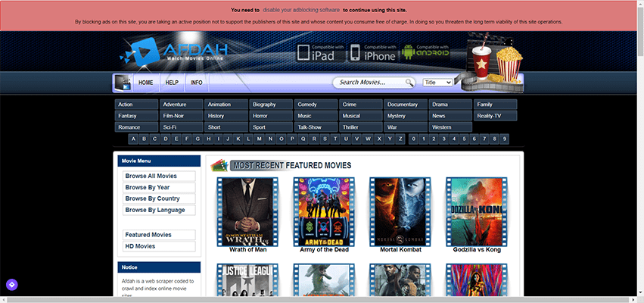The width and height of the screenshot is (644, 303).
Task: Select the Biography genre
Action: tap(271, 105)
